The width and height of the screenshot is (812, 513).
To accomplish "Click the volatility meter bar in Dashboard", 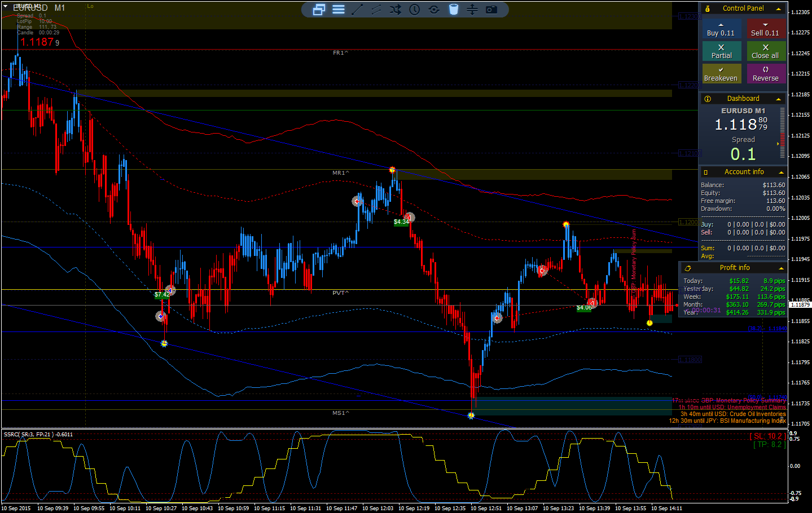I will click(x=782, y=134).
